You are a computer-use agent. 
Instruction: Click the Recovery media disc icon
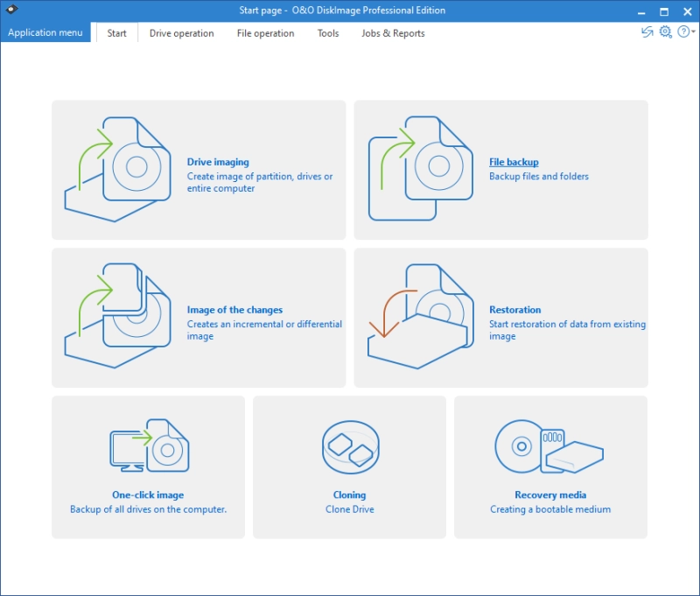pyautogui.click(x=549, y=446)
